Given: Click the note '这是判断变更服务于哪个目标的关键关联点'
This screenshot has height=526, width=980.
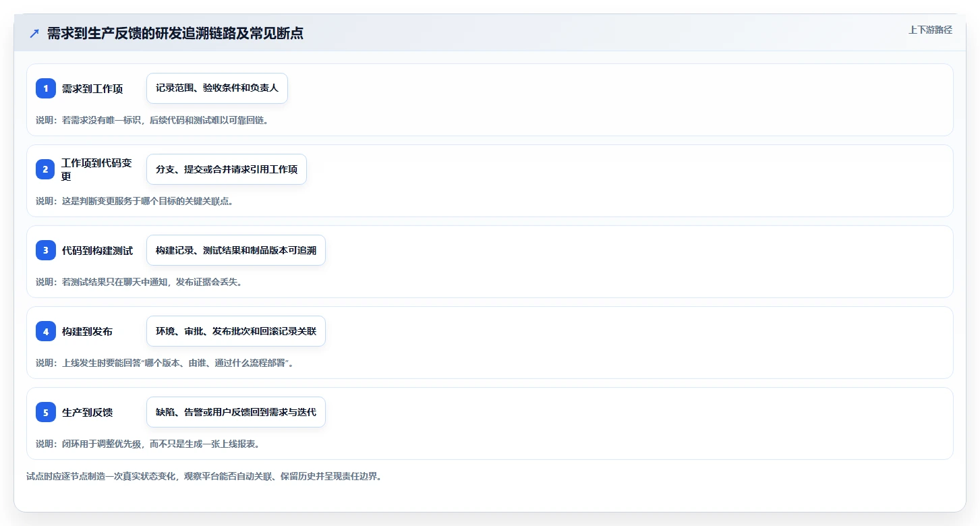Looking at the screenshot, I should pos(134,201).
